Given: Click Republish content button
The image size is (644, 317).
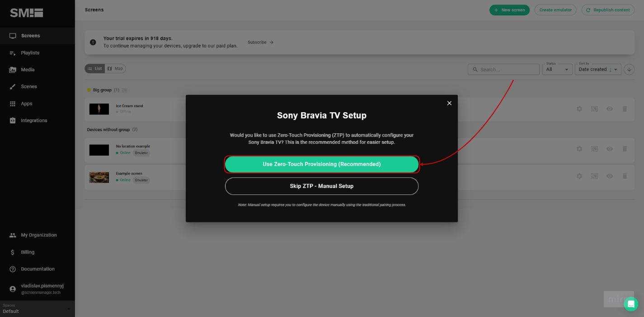Looking at the screenshot, I should tap(607, 10).
